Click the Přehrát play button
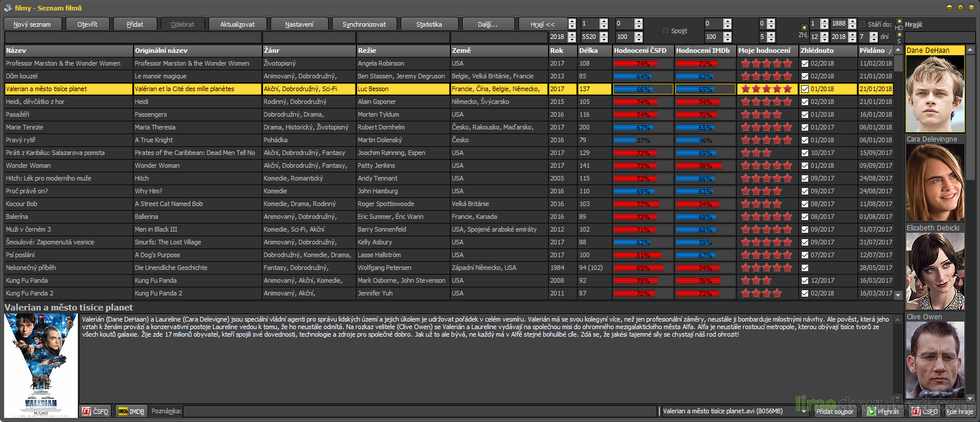Image resolution: width=980 pixels, height=422 pixels. 882,411
